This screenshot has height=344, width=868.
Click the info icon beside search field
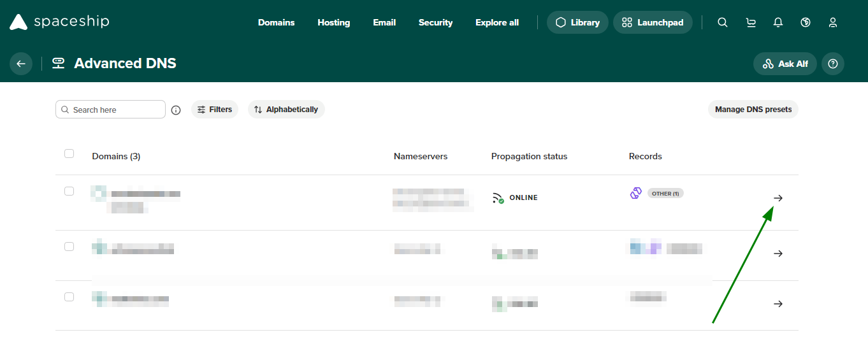[176, 110]
